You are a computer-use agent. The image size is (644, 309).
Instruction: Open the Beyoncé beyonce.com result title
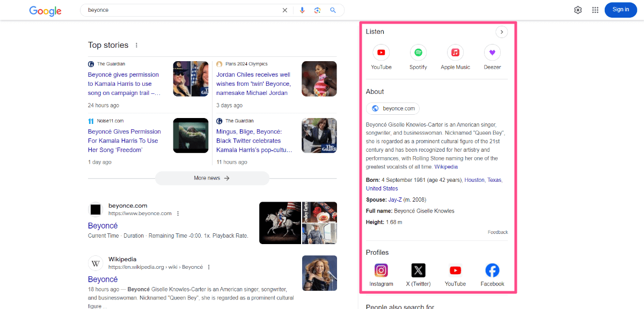(x=103, y=226)
